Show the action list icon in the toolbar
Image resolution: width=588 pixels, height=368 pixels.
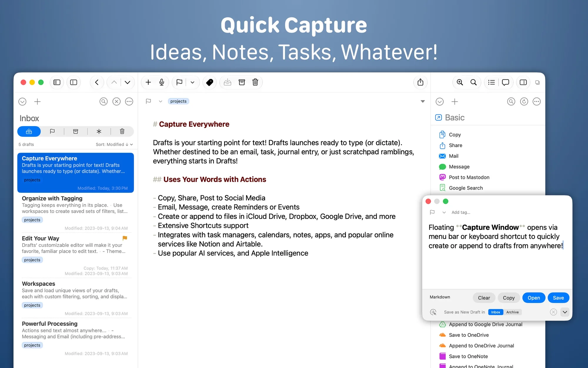tap(492, 82)
